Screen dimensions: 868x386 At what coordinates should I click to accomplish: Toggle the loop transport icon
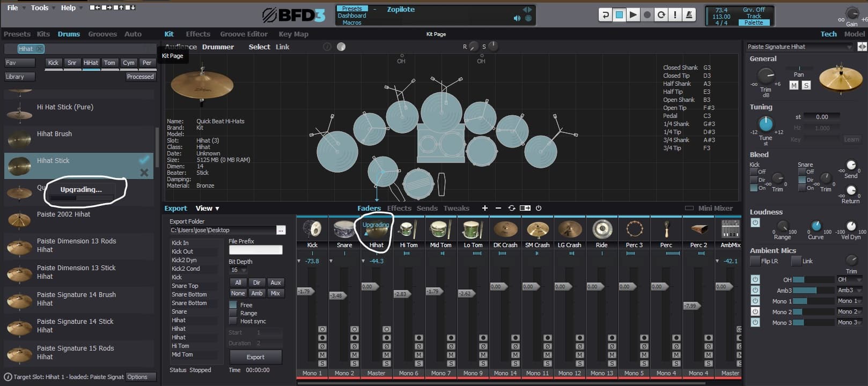661,15
